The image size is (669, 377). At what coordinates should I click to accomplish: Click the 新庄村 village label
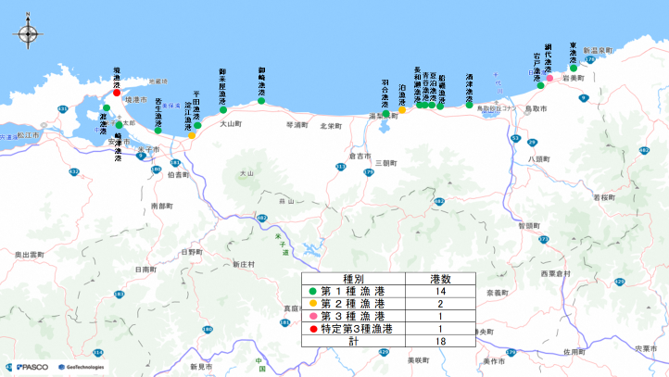(244, 264)
